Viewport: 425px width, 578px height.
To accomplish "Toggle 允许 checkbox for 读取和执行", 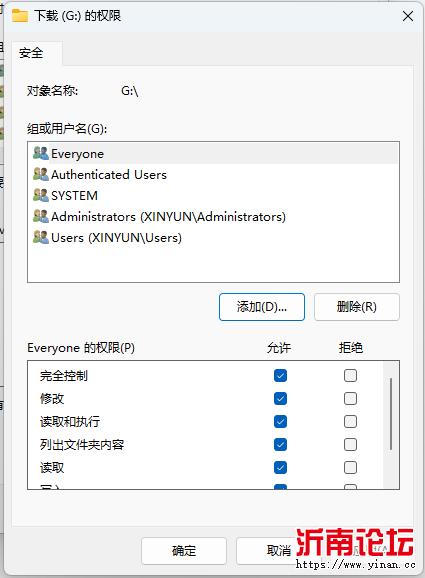I will (x=281, y=421).
